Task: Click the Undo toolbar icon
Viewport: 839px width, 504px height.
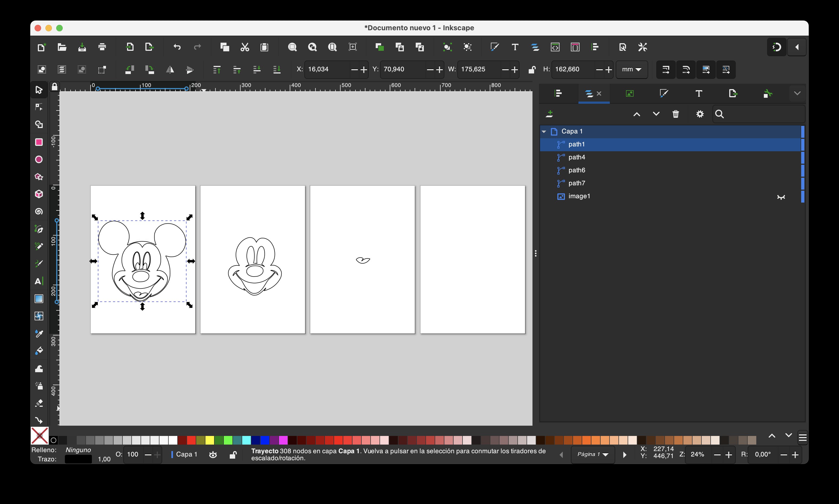Action: click(x=177, y=47)
